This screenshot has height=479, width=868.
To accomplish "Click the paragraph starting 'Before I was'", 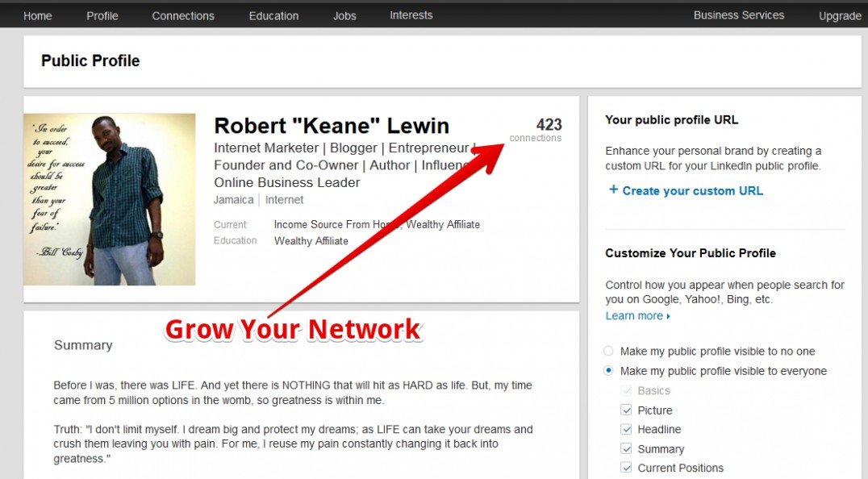I will [x=293, y=393].
